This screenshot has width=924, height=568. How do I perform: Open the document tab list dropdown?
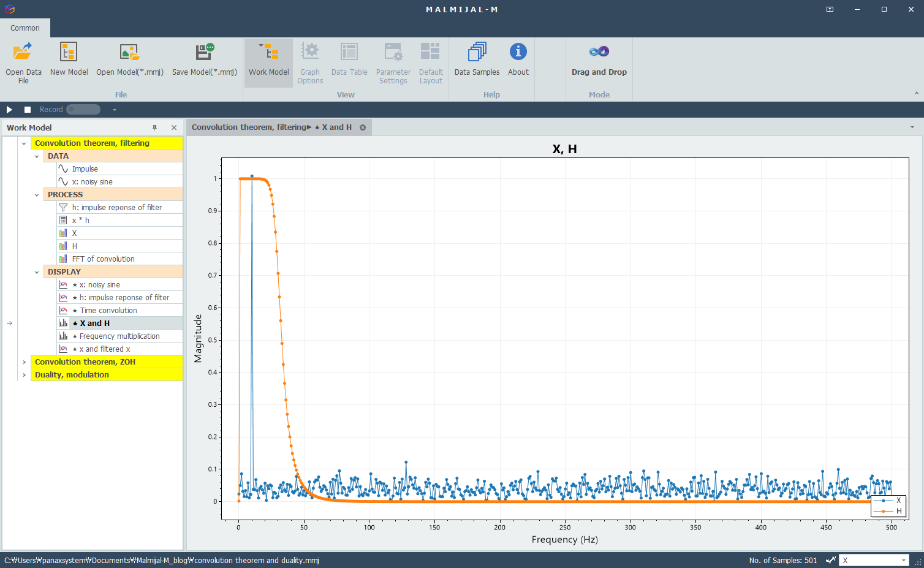912,127
